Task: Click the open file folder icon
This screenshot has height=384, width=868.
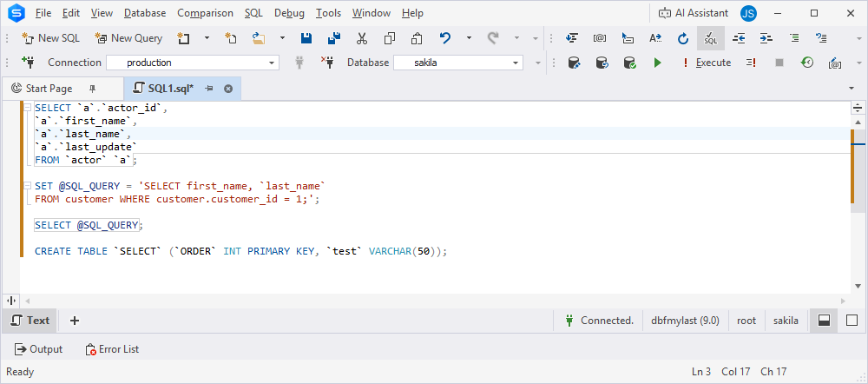Action: 258,38
